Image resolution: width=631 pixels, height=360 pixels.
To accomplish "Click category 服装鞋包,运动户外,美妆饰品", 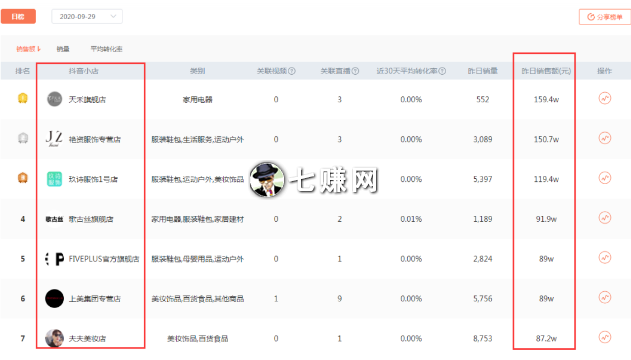I will point(198,179).
